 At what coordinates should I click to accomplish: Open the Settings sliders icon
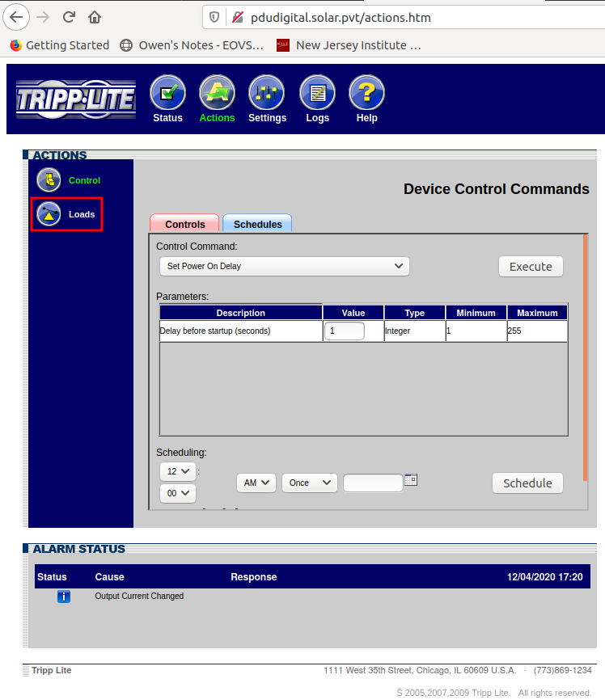point(266,93)
